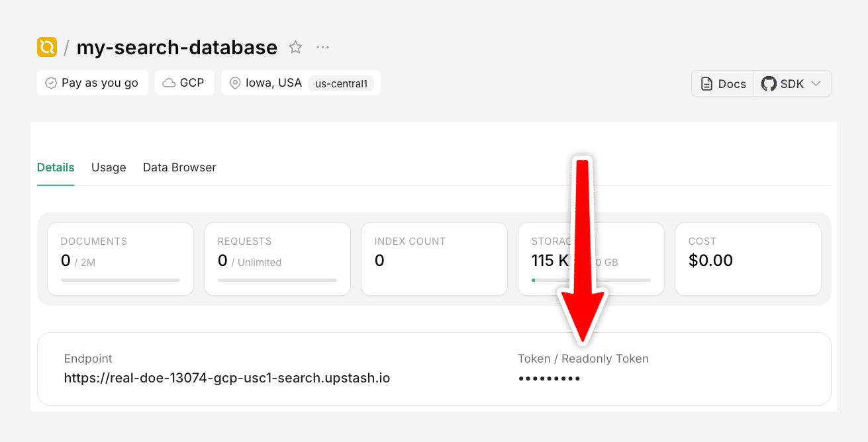Screen dimensions: 868x442
Task: Click the Pay as you go checkmark icon
Action: click(x=50, y=83)
